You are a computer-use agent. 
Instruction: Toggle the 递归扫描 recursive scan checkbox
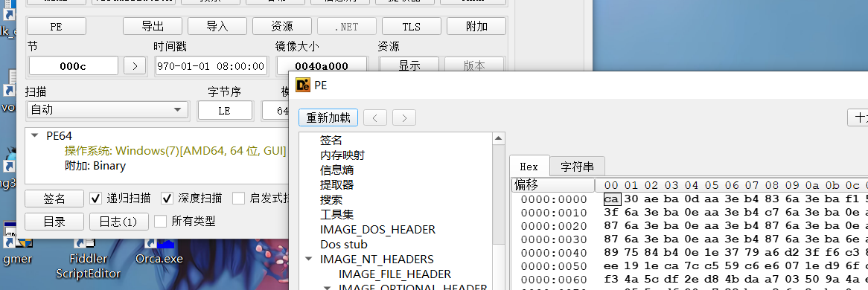click(95, 198)
